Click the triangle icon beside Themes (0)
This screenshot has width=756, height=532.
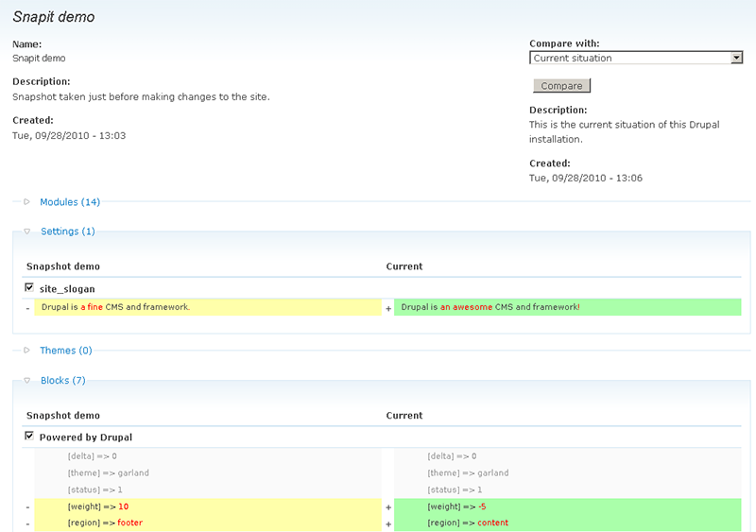point(27,351)
